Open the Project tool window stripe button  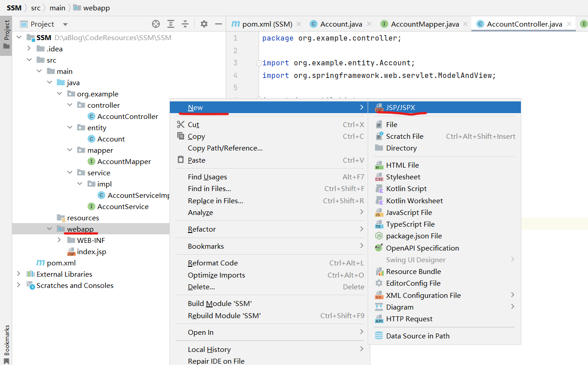[6, 36]
